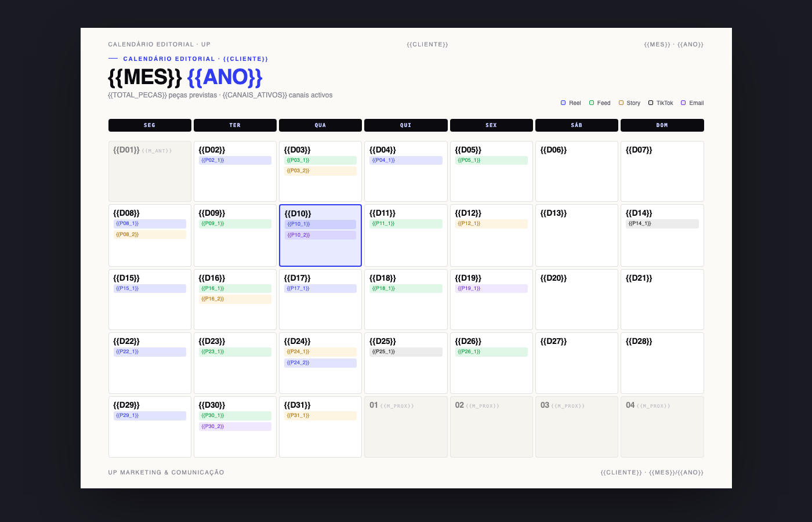Image resolution: width=812 pixels, height=522 pixels.
Task: Select the SEG weekday header
Action: tap(150, 125)
